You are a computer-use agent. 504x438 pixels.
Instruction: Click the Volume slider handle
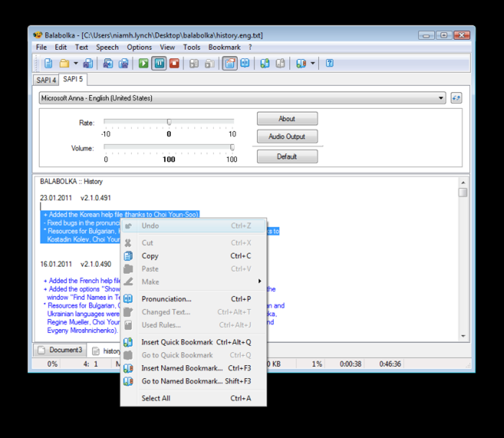pos(232,147)
